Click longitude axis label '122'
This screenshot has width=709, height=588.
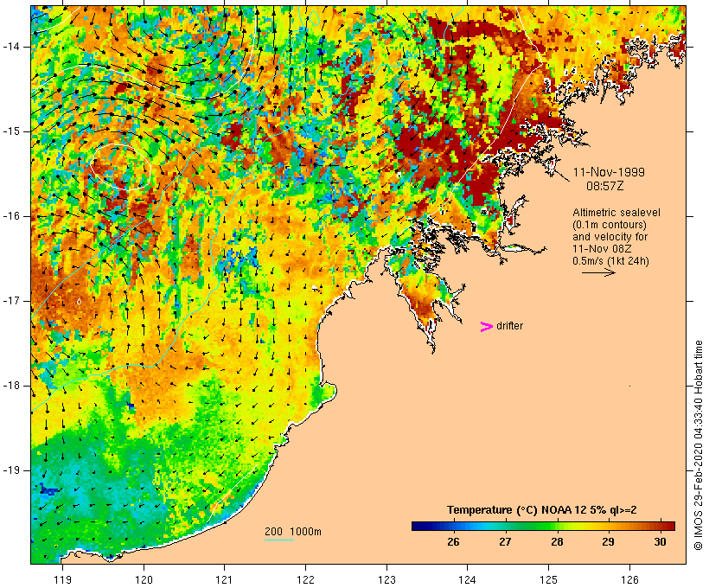tap(306, 579)
